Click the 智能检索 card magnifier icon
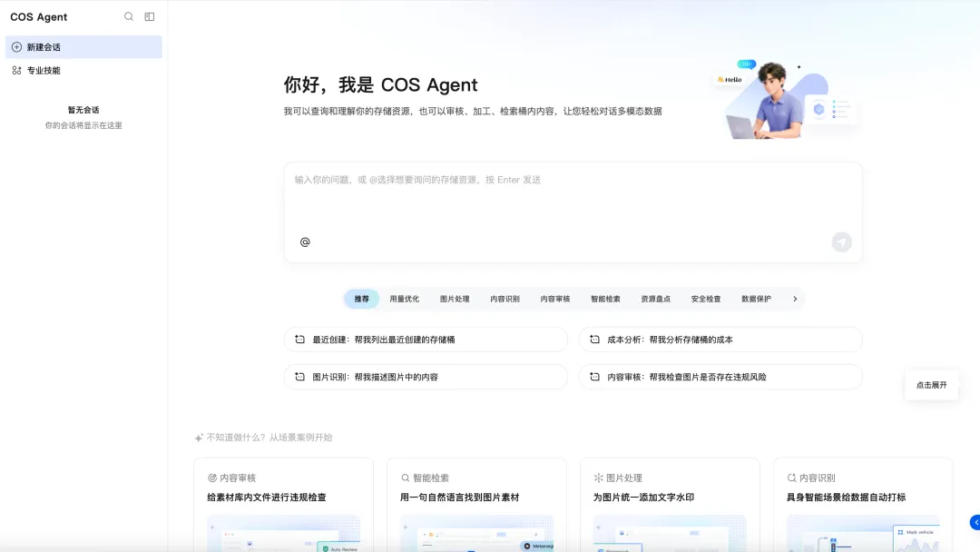 pyautogui.click(x=406, y=478)
